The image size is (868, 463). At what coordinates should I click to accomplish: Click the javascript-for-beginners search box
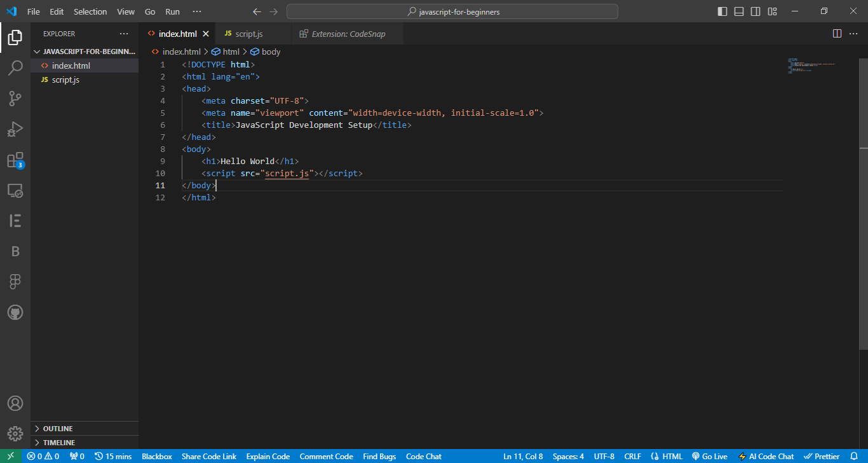(452, 11)
